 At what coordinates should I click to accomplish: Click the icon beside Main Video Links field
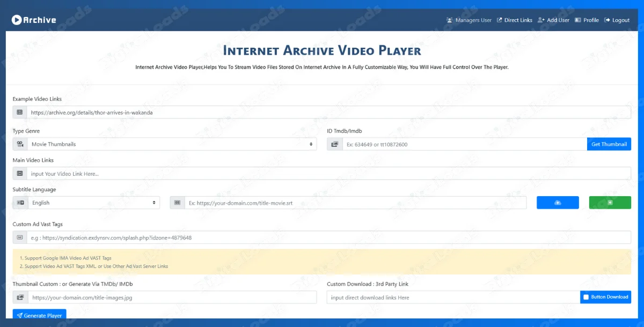pyautogui.click(x=20, y=174)
